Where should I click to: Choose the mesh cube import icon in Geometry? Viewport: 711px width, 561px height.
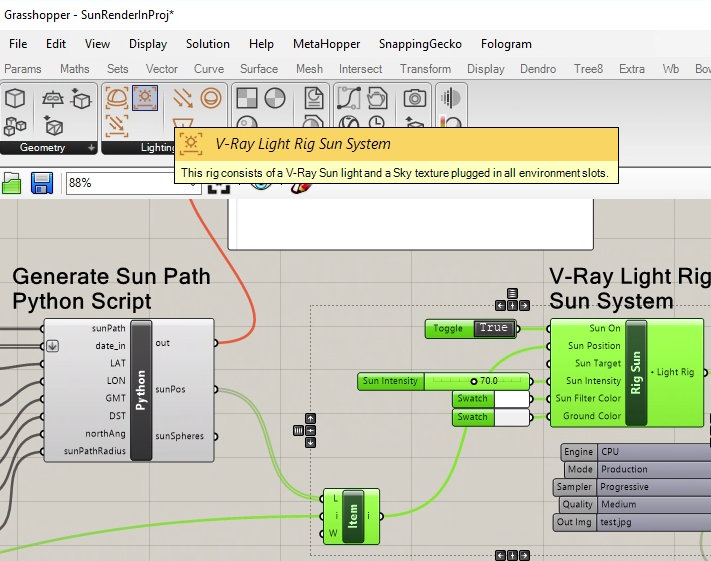[x=81, y=98]
